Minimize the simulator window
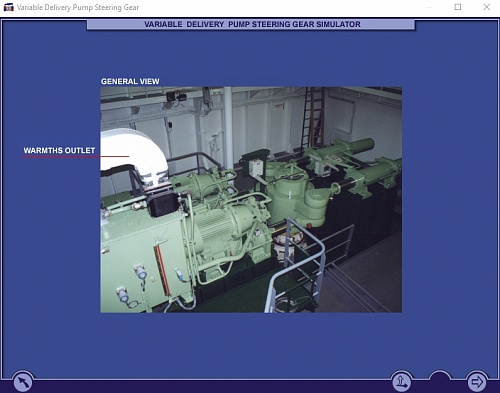The height and width of the screenshot is (393, 500). (429, 7)
